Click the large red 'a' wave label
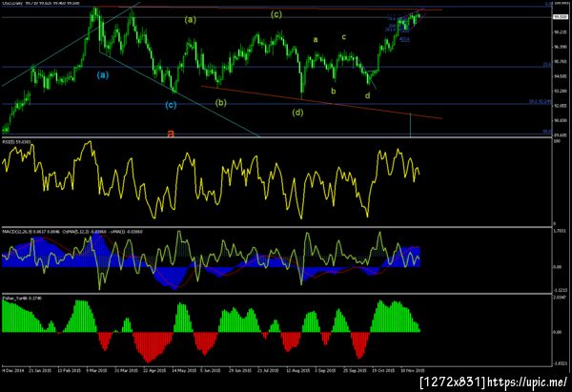 [x=171, y=133]
